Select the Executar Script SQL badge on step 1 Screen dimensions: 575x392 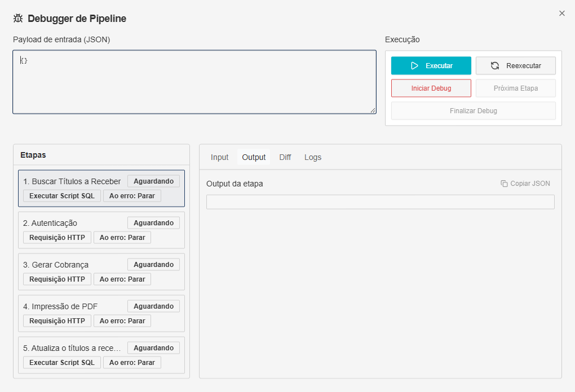61,195
